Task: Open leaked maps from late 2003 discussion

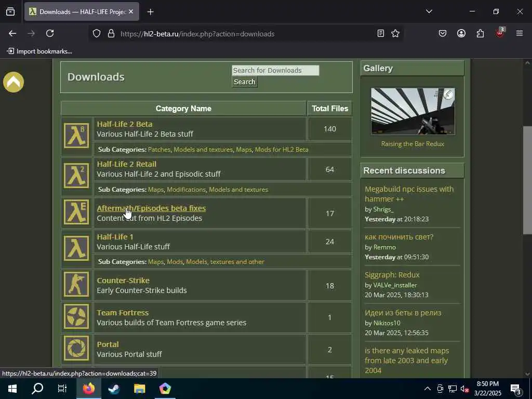Action: tap(407, 361)
